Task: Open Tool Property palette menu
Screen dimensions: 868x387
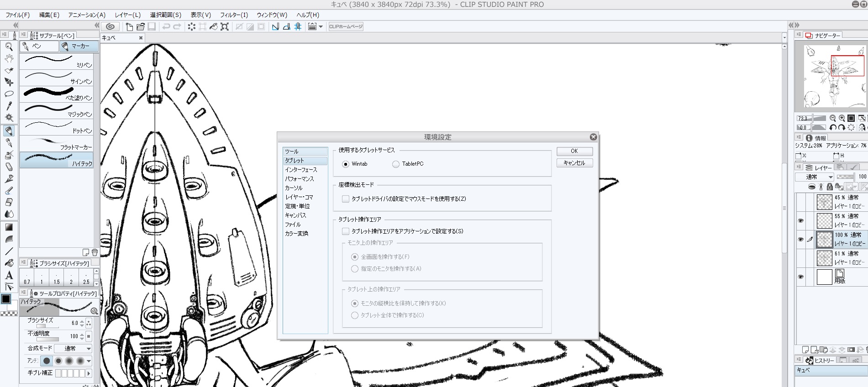Action: click(23, 293)
